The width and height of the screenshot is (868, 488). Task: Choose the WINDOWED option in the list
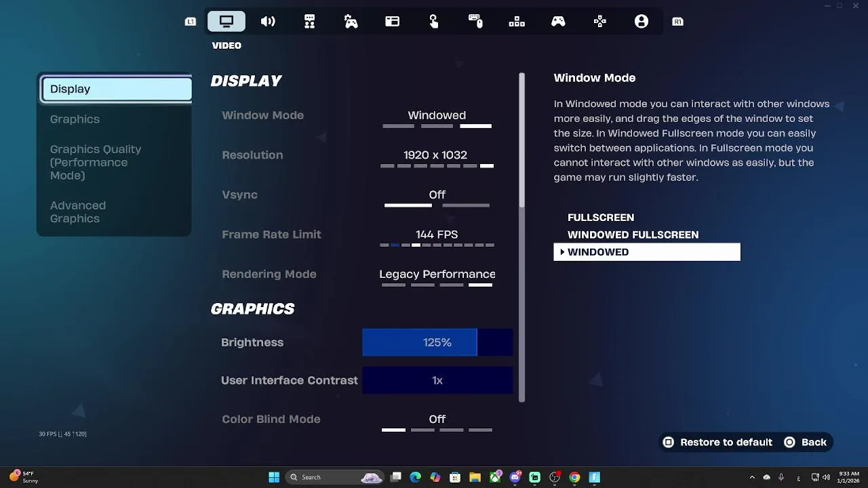(647, 252)
